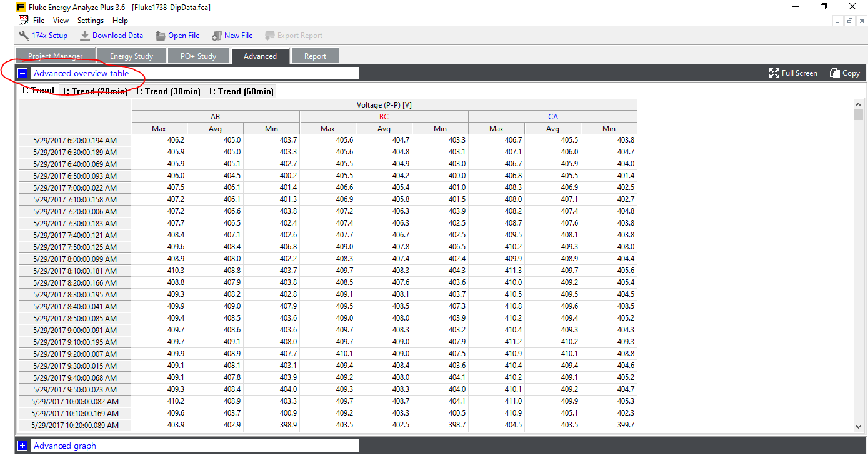Viewport: 868px width, 455px height.
Task: Click the blue CA phase header
Action: coord(553,117)
